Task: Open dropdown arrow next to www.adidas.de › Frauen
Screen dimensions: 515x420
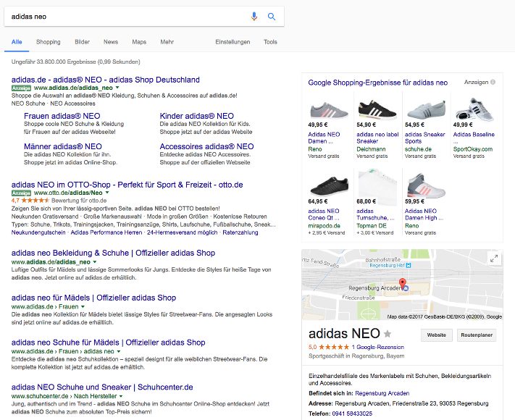Action: coord(83,307)
